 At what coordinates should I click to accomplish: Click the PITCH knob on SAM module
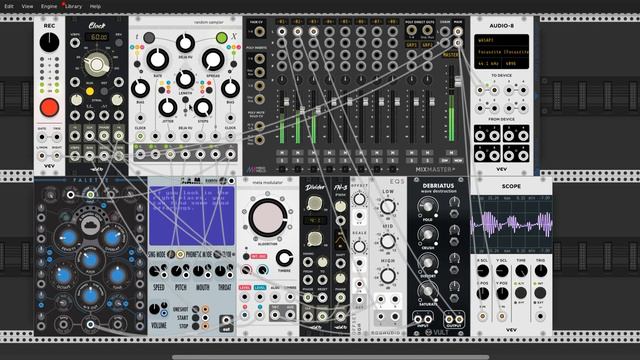[176, 271]
